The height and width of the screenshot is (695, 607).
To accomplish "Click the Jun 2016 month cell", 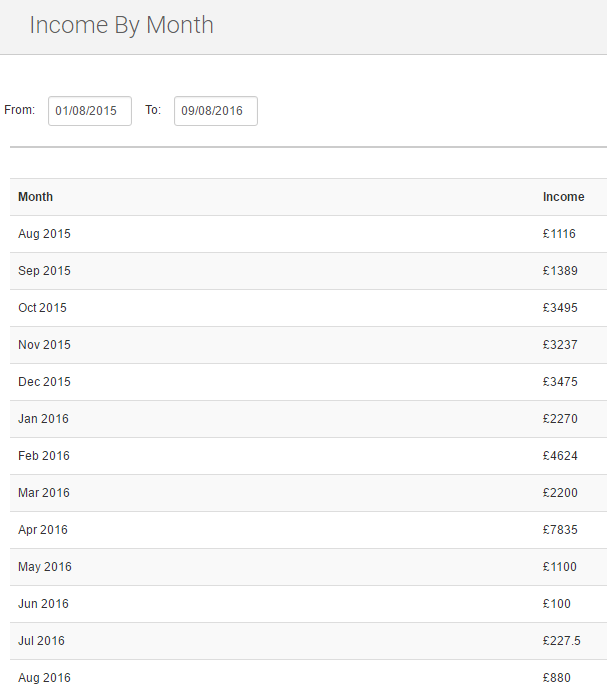I will [43, 604].
